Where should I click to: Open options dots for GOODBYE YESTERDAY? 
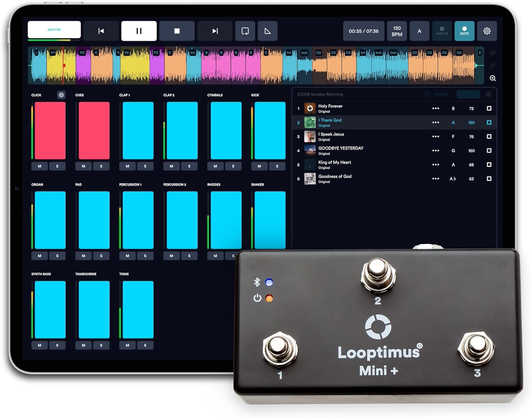tap(436, 151)
